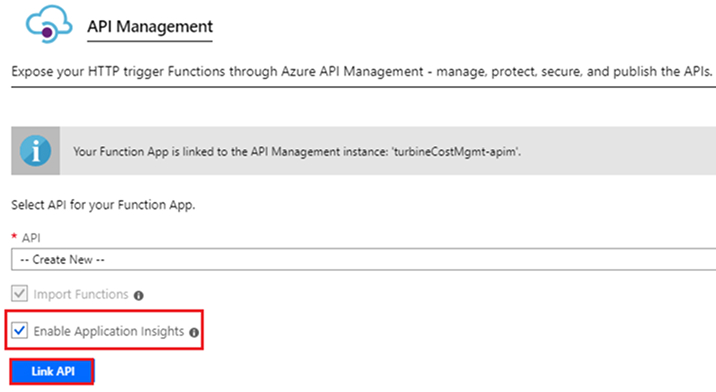
Task: Open the API dropdown showing Create New
Action: point(363,260)
